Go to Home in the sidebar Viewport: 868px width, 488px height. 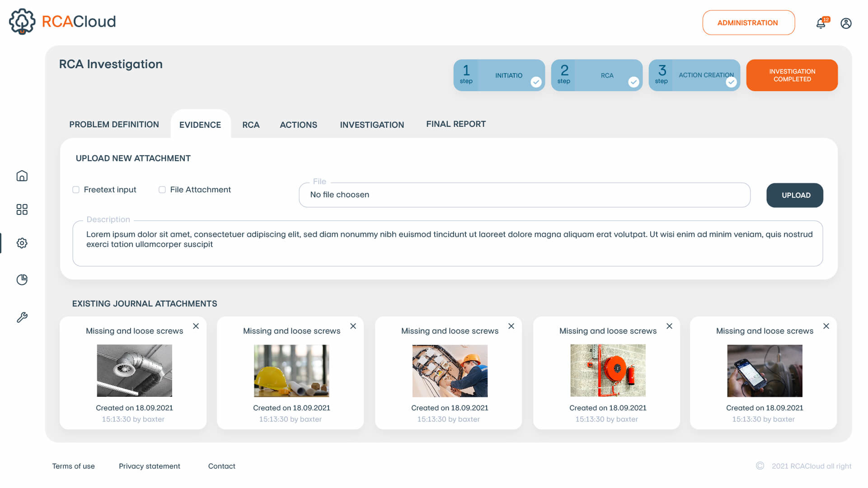click(22, 176)
